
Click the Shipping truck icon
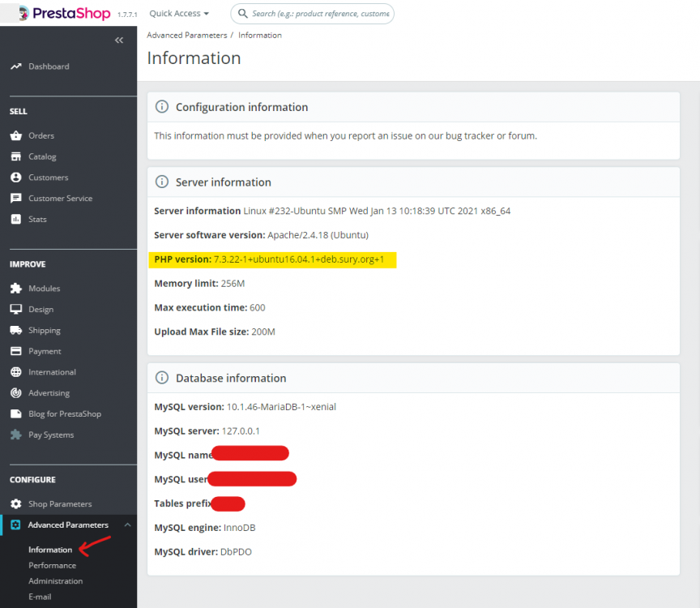click(x=16, y=330)
